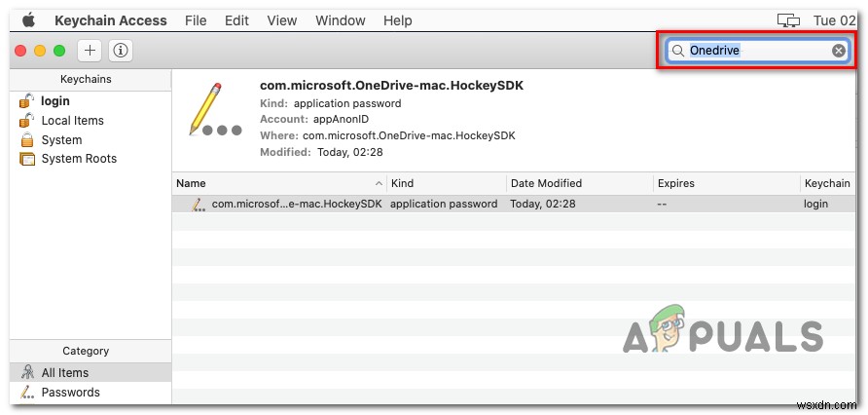This screenshot has width=868, height=415.
Task: Click the com.microsoft.OneDrive-mac.HockeySDK bold title
Action: click(x=391, y=86)
